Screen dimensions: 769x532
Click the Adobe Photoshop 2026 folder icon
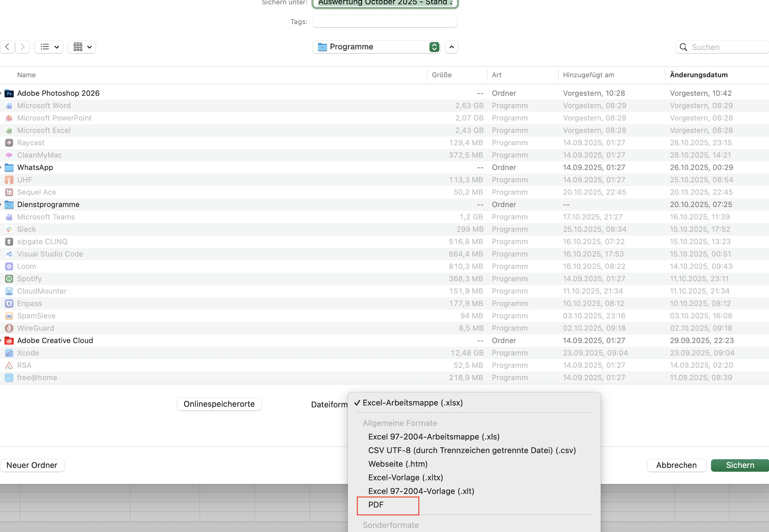(9, 93)
